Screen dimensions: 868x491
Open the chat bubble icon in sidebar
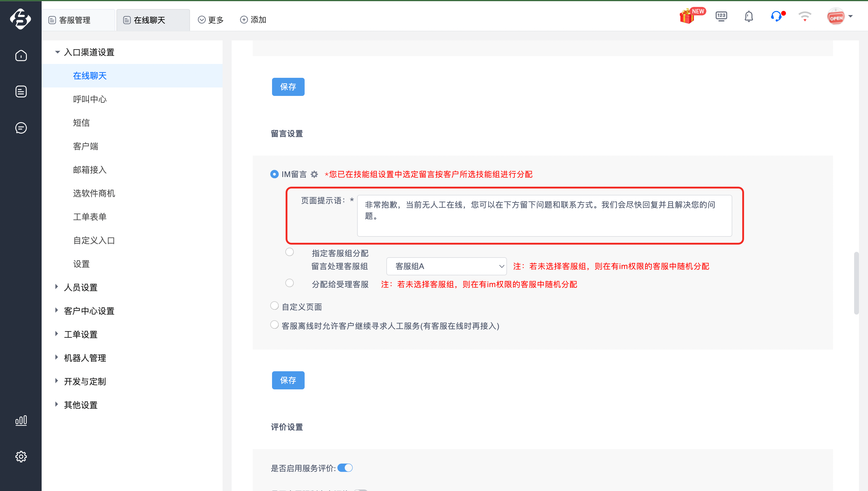tap(21, 128)
